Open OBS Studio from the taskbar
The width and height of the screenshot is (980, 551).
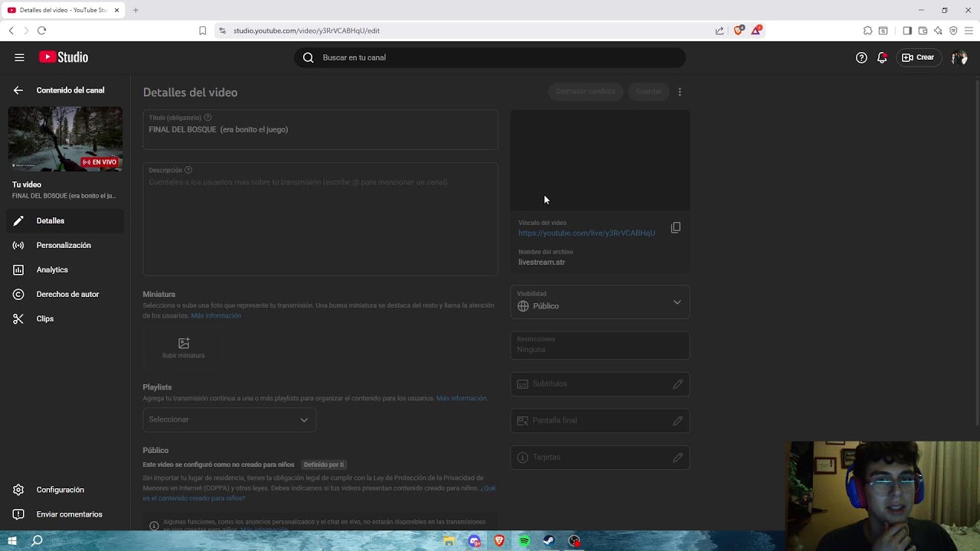(x=574, y=541)
